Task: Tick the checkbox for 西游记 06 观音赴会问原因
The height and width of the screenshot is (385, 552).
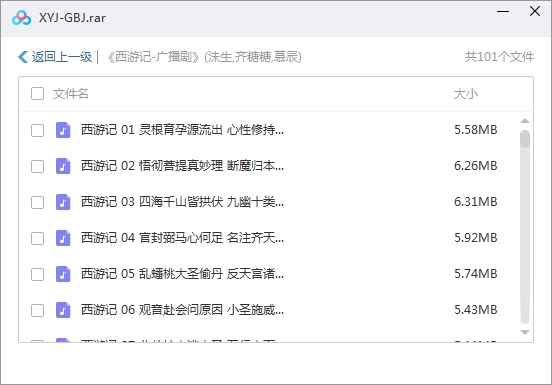Action: click(x=37, y=310)
